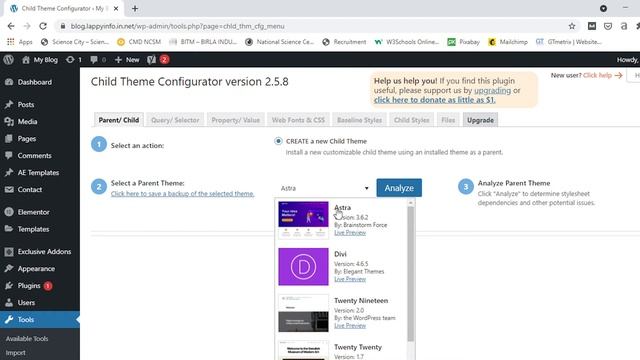Open the updates icon in admin bar
The image size is (640, 360).
click(x=73, y=60)
